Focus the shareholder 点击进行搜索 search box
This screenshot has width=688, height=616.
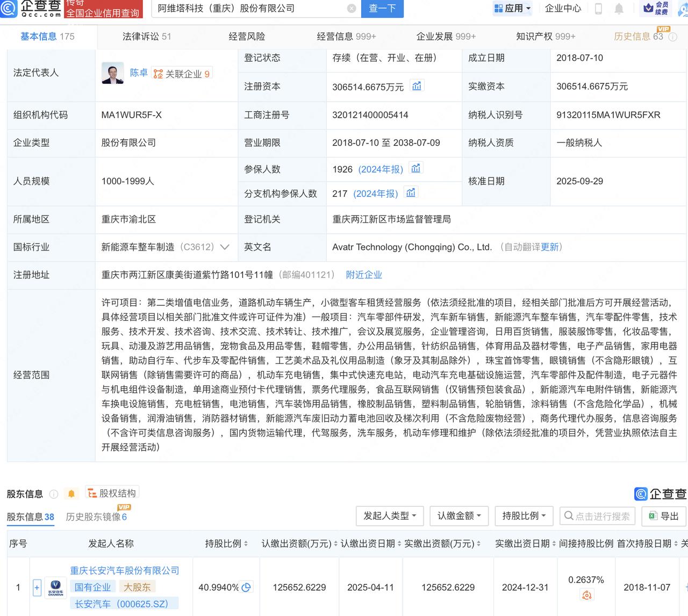(597, 516)
